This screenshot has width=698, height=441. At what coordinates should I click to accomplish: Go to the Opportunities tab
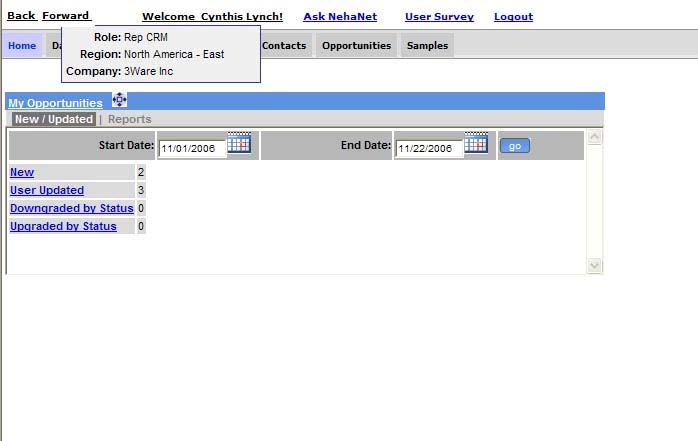pos(356,46)
